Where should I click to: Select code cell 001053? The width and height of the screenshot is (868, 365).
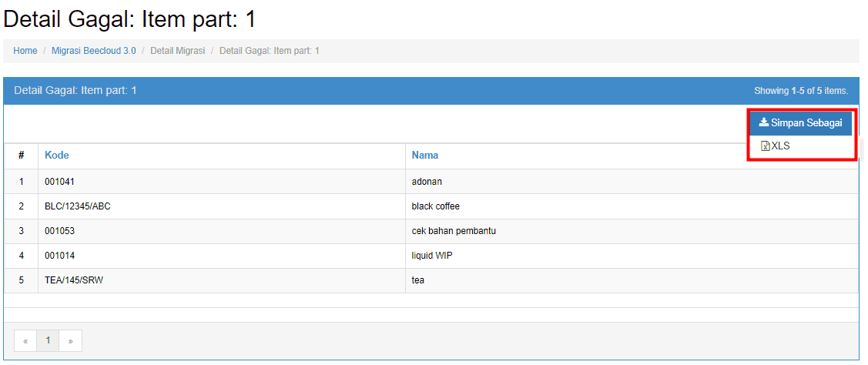pyautogui.click(x=222, y=232)
